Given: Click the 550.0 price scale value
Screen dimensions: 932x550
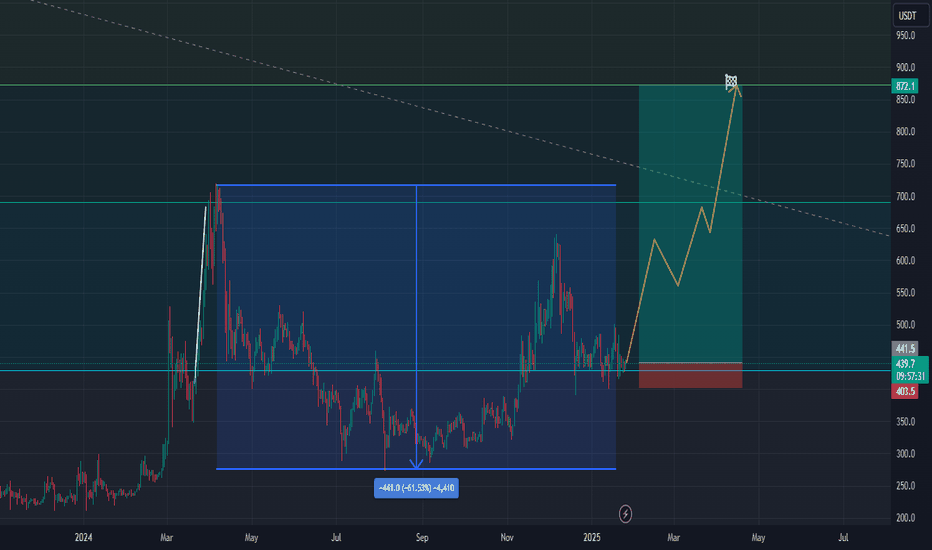Looking at the screenshot, I should [906, 293].
